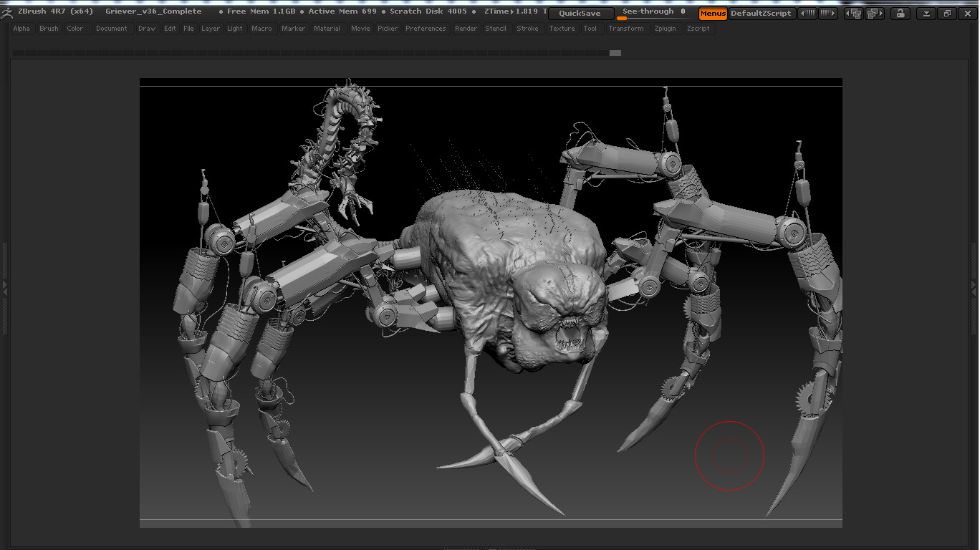Open the Zplugin menu

click(x=665, y=29)
